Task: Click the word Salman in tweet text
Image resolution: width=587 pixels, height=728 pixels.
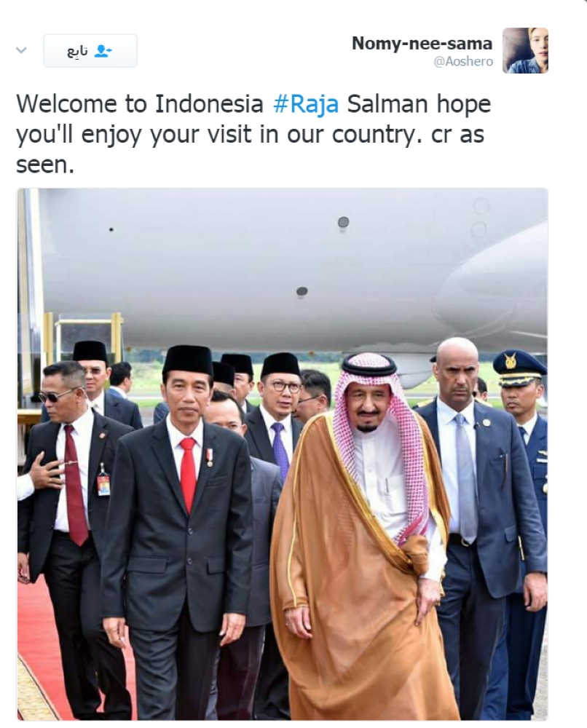Action: pyautogui.click(x=387, y=103)
